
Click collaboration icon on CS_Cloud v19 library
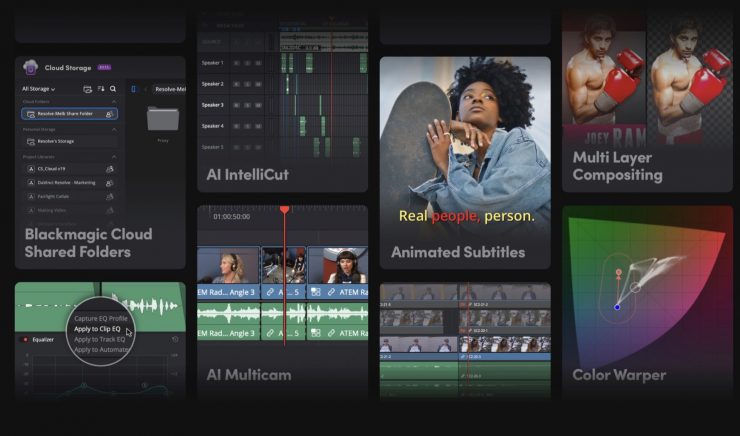[109, 169]
